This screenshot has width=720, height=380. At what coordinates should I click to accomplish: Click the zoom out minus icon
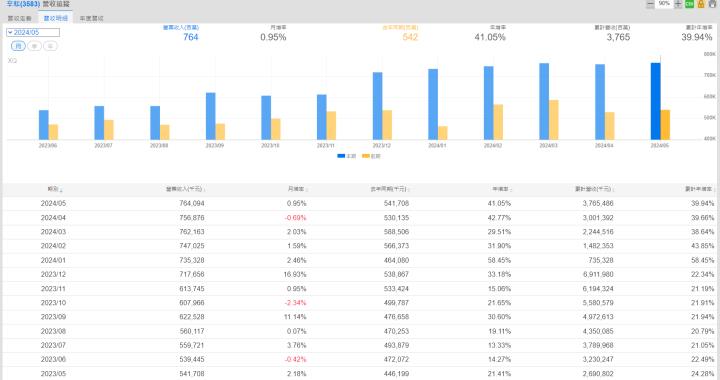click(x=650, y=4)
